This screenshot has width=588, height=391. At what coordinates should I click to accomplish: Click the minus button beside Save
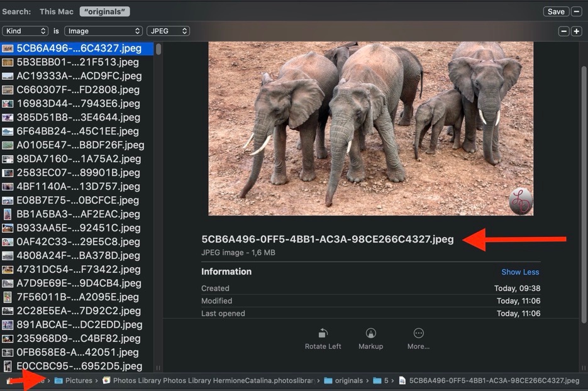(x=576, y=11)
